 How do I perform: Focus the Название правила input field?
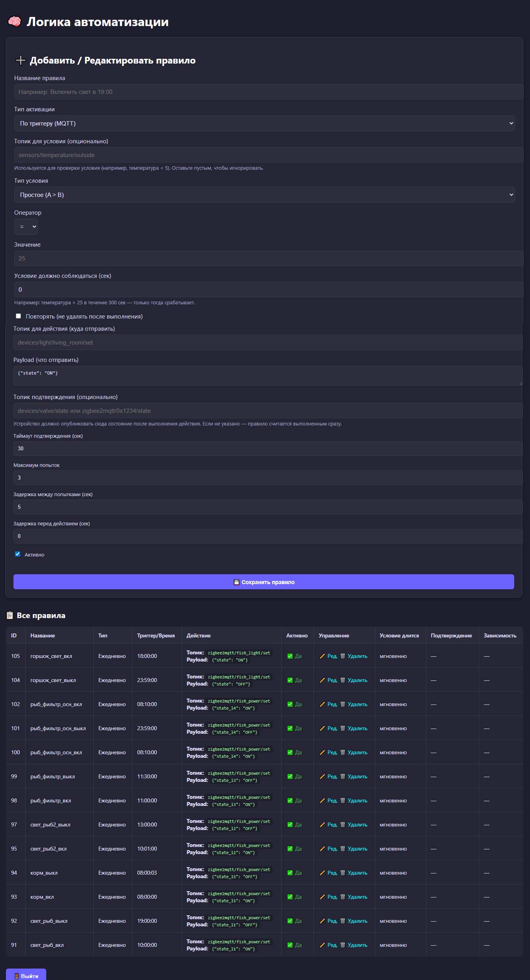tap(269, 92)
